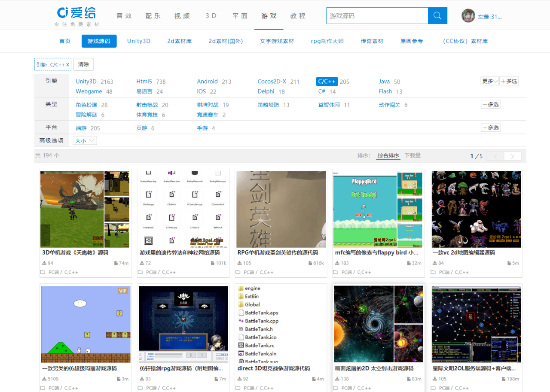Image resolution: width=550 pixels, height=392 pixels.
Task: Open title 游戏里的遗传算法和神经网络源码
Action: 180,252
